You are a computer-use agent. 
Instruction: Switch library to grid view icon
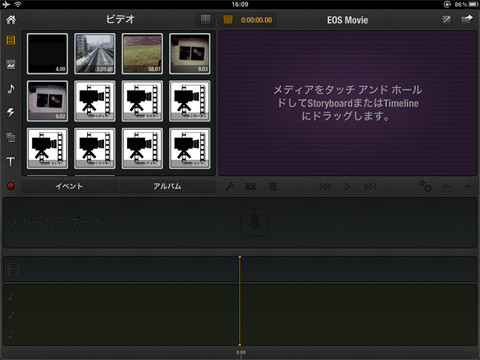205,19
